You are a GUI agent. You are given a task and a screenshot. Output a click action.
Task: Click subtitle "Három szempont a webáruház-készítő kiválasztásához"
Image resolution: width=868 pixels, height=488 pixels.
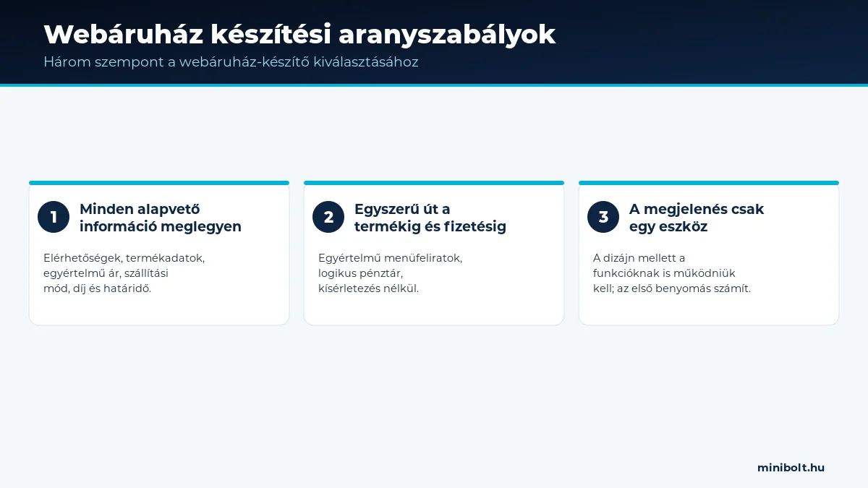[231, 62]
